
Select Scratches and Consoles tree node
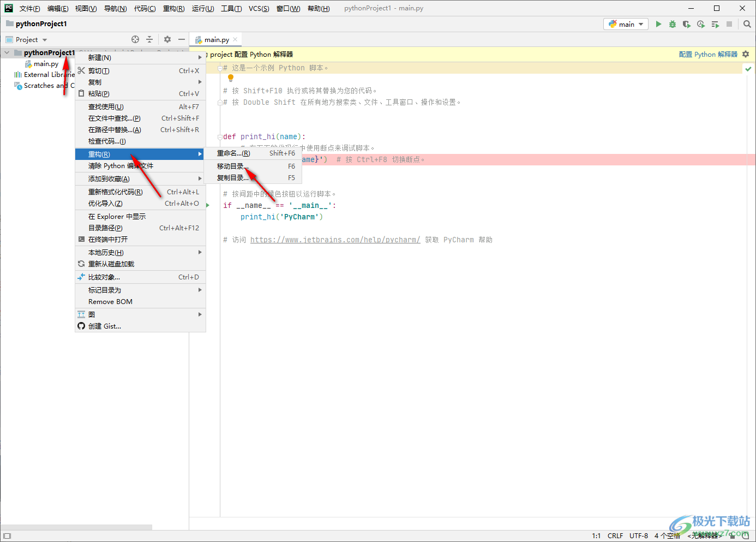(44, 85)
